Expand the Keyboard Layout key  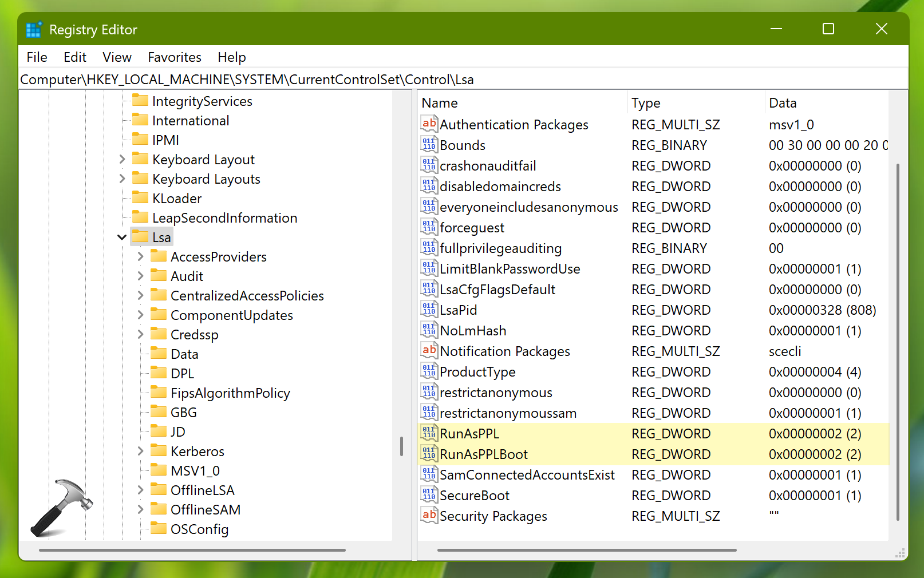[122, 159]
